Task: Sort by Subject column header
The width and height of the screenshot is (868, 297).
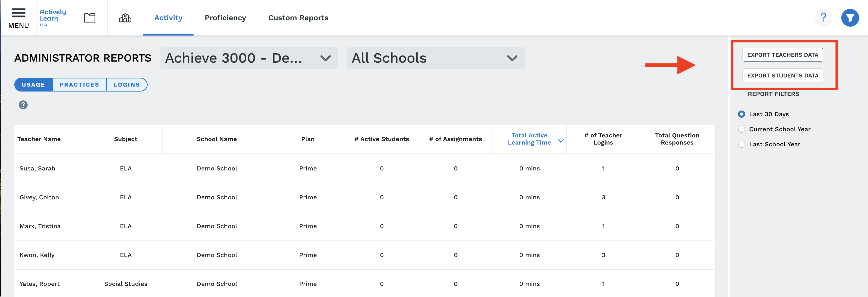Action: click(126, 139)
